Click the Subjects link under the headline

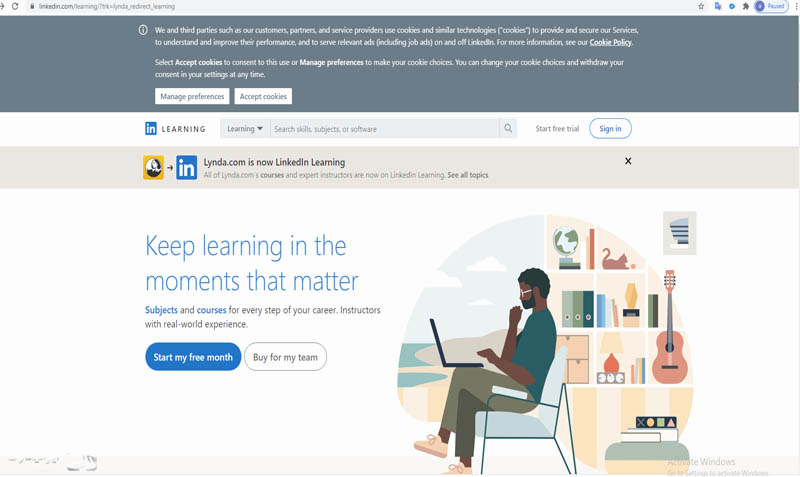[x=161, y=310]
